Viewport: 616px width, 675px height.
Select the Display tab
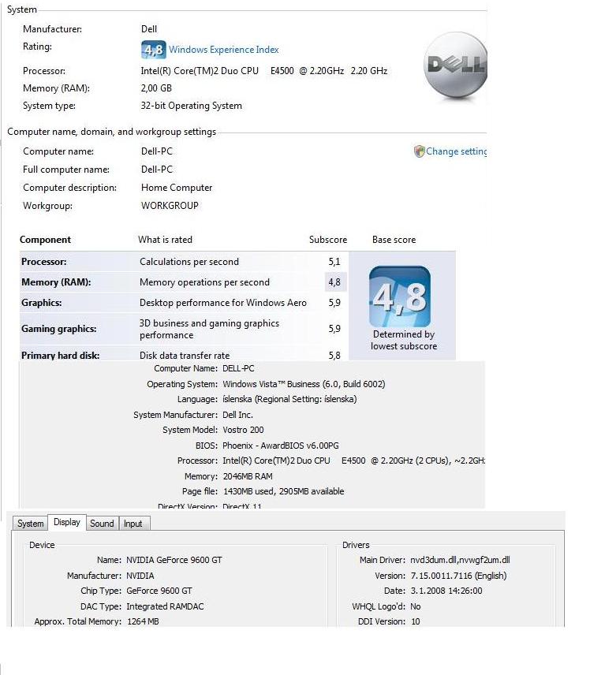pyautogui.click(x=67, y=523)
